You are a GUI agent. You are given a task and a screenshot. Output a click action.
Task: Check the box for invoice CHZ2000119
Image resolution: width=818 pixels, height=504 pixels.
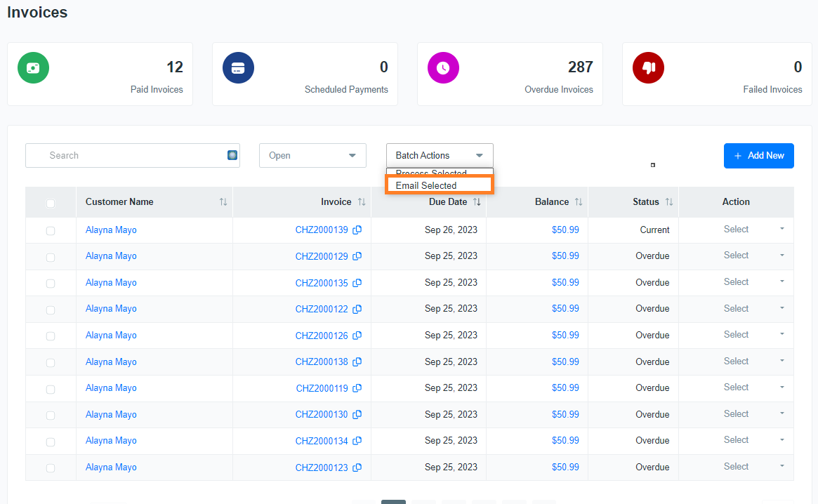click(51, 389)
